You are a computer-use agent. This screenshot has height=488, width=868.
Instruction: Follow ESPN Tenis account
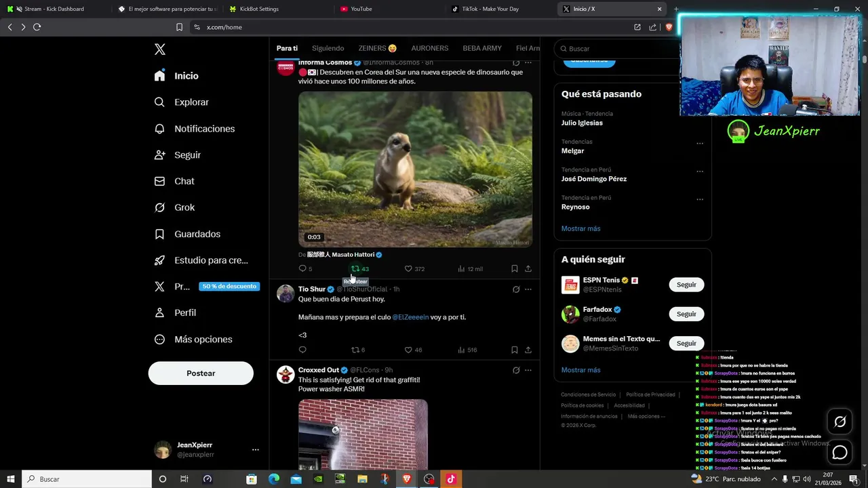click(686, 285)
